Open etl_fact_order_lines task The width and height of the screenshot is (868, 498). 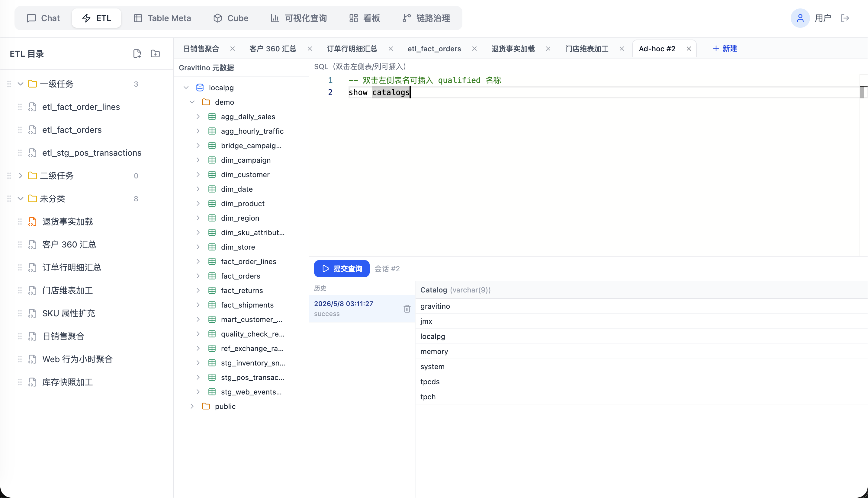(81, 107)
